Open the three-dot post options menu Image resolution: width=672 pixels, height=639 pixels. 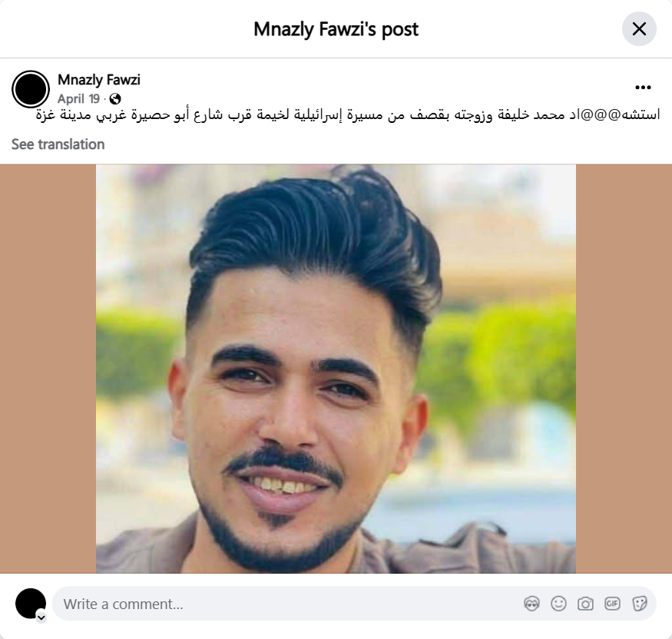(x=643, y=88)
